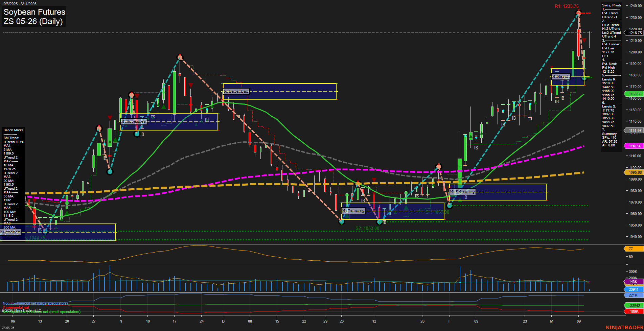Select the gray 1131.97 price marker
Screen dimensions: 644x331
[x=634, y=130]
